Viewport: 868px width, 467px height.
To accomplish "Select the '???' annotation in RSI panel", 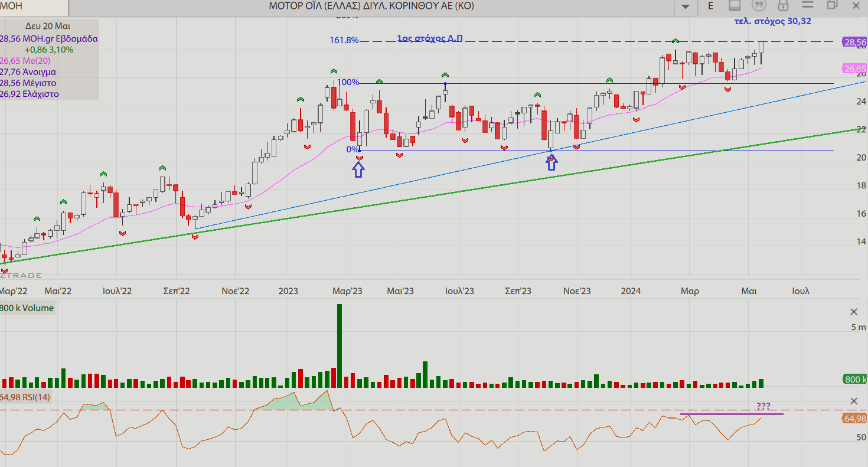I will [763, 406].
